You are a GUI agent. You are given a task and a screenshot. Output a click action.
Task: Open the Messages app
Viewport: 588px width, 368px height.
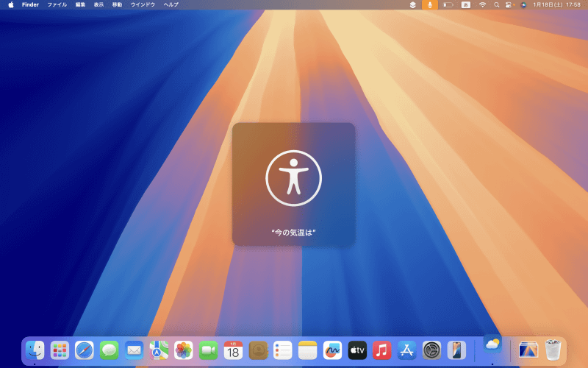(109, 350)
